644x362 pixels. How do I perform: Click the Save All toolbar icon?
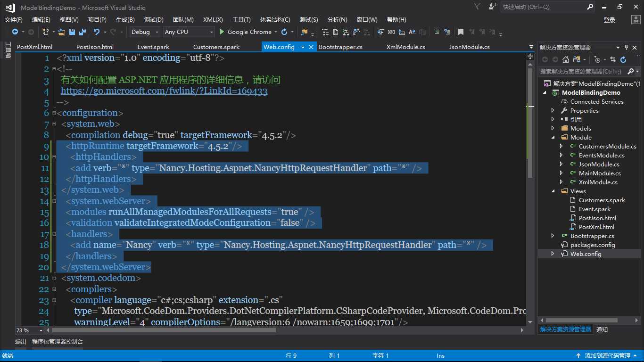(x=83, y=32)
